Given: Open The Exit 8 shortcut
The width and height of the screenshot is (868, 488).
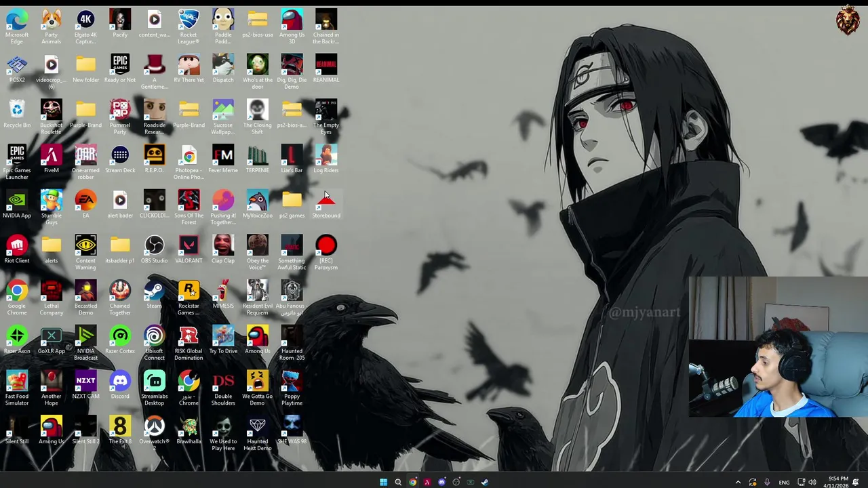Looking at the screenshot, I should pyautogui.click(x=120, y=430).
